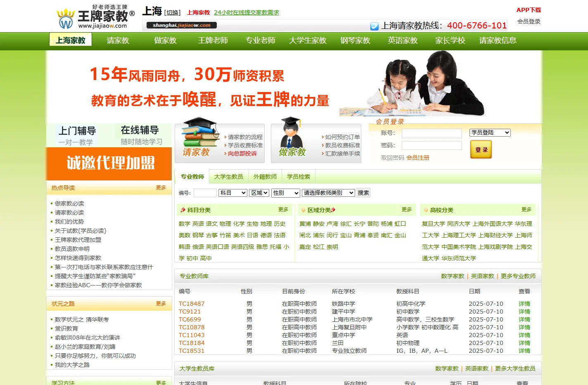
Task: Open the 汇款接单手续 link
Action: point(342,154)
